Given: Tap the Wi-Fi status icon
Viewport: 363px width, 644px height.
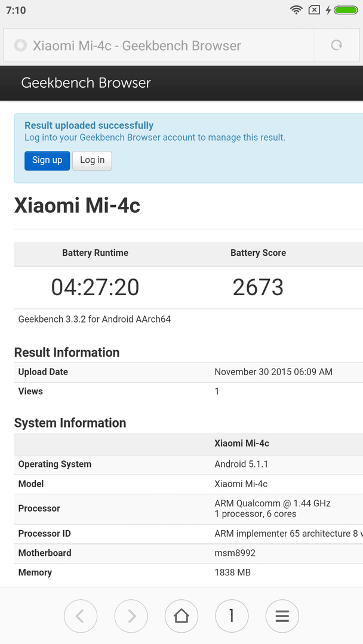Looking at the screenshot, I should tap(296, 10).
